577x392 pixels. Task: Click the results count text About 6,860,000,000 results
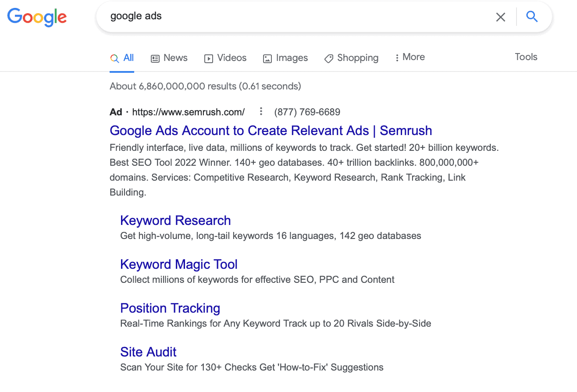(x=205, y=86)
